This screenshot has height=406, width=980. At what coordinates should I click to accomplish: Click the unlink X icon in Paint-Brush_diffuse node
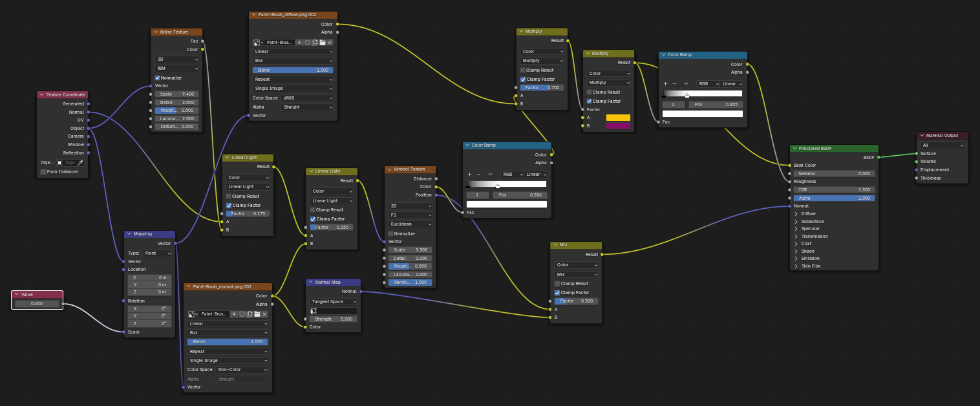pos(330,42)
